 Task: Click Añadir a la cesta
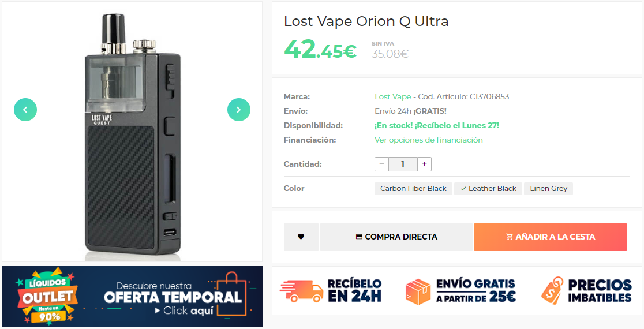pos(551,237)
